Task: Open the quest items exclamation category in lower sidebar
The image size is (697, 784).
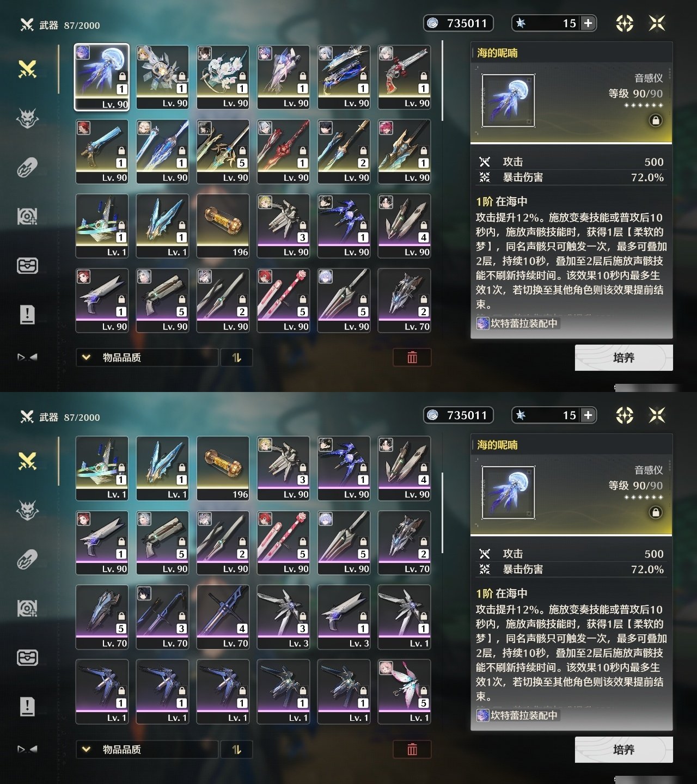Action: click(27, 706)
